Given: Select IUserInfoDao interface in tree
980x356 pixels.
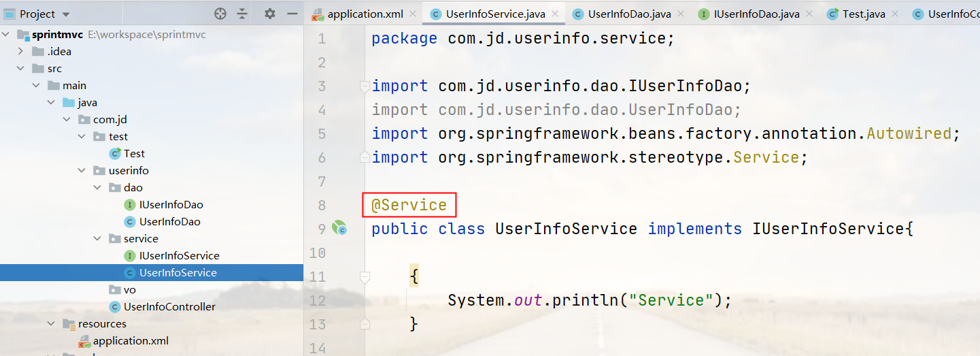Looking at the screenshot, I should tap(171, 205).
